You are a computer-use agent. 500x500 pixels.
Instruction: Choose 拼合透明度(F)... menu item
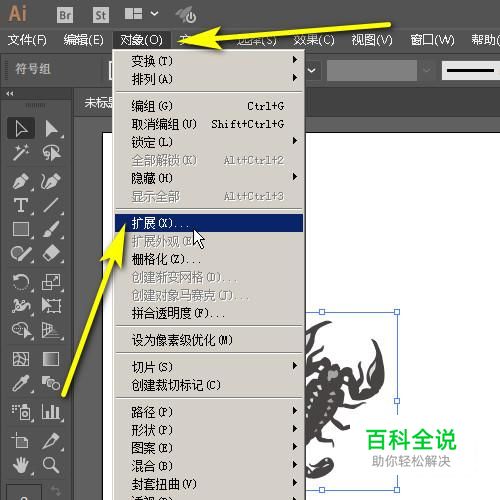pyautogui.click(x=209, y=313)
